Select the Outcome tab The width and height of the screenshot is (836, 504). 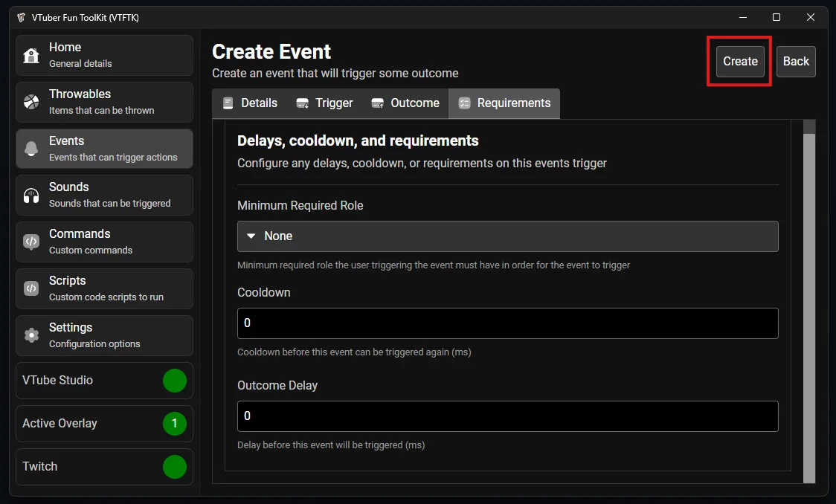(x=405, y=103)
